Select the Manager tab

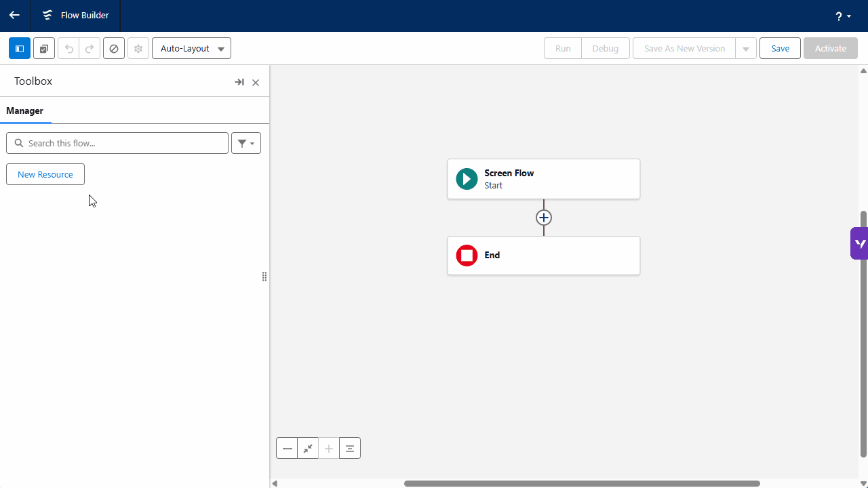(25, 110)
